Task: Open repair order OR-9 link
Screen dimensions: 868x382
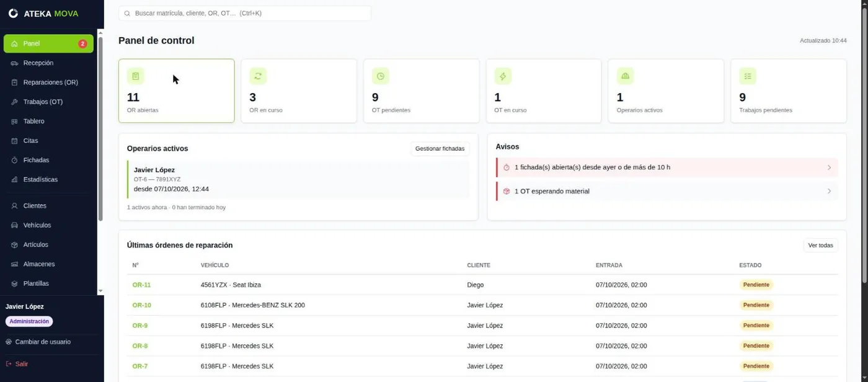Action: [x=139, y=326]
